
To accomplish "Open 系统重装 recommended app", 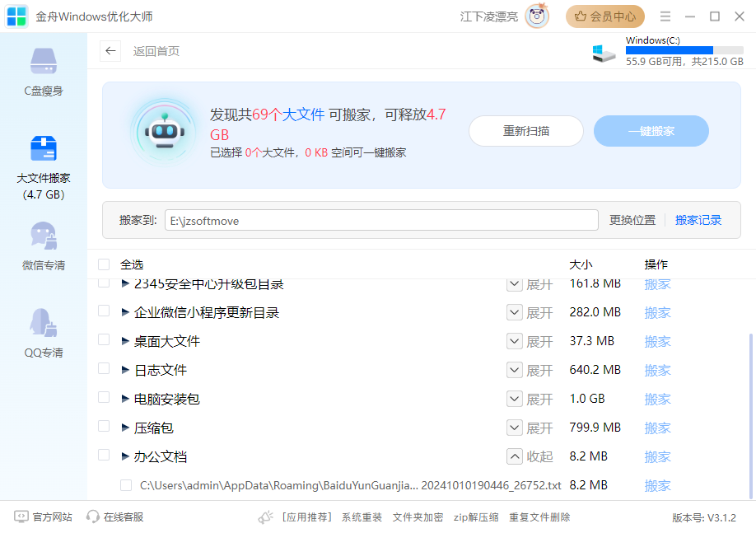I will pos(362,517).
